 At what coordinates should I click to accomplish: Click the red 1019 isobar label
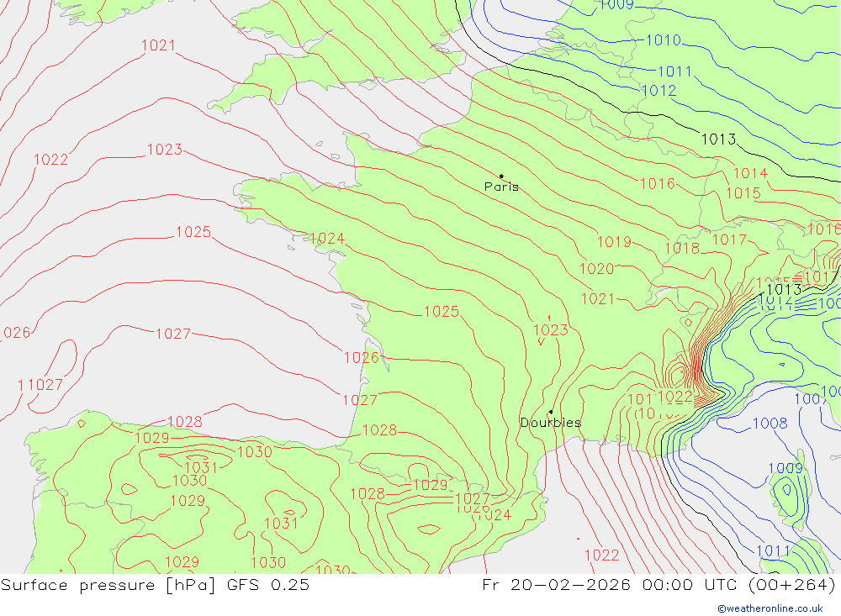(x=614, y=242)
